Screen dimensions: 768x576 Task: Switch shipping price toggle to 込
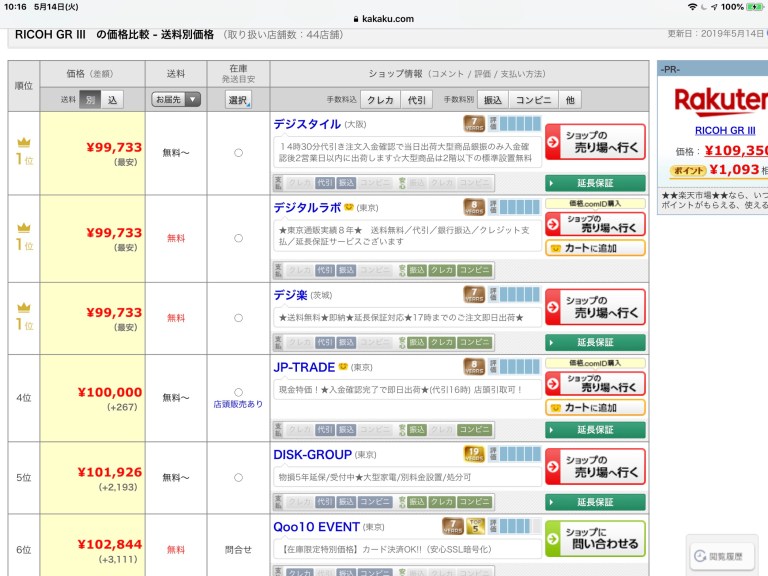112,100
